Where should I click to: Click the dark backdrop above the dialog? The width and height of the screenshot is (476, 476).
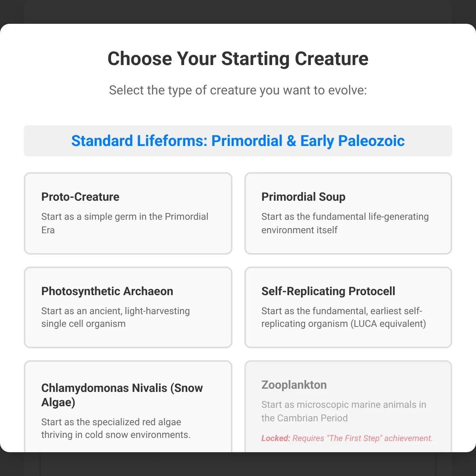238,11
